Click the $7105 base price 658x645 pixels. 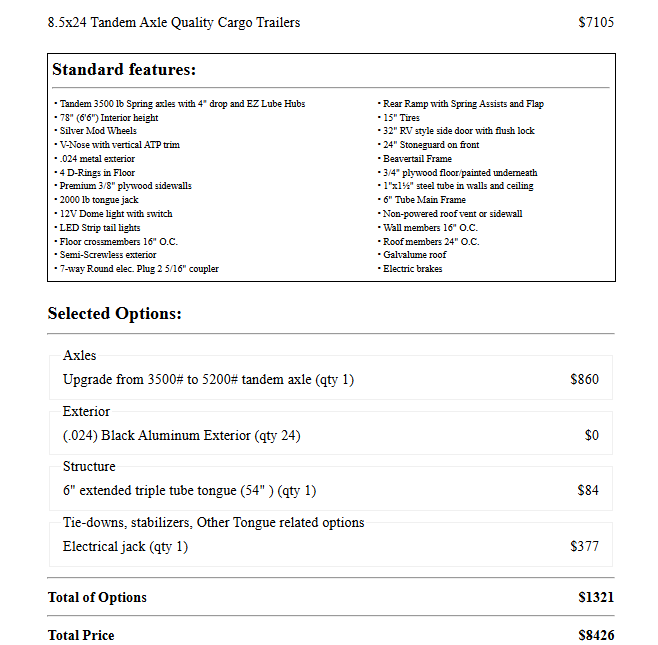[596, 22]
